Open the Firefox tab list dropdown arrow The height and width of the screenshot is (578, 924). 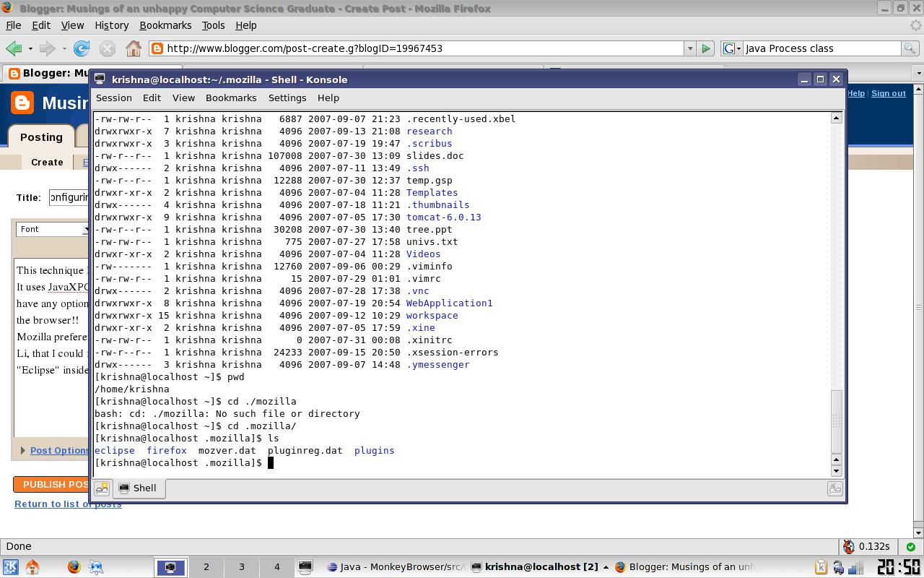point(918,73)
